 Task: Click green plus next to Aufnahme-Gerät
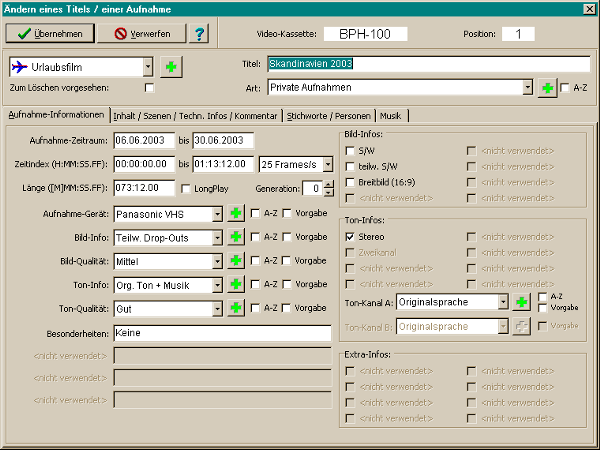(x=236, y=213)
